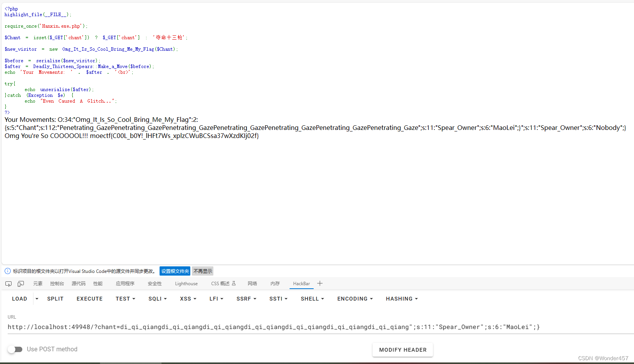Toggle POST method switch off state
Viewport: 634px width, 364px height.
pos(15,349)
